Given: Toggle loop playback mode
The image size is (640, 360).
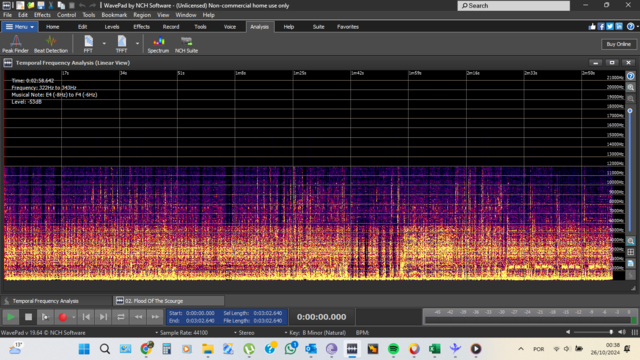Looking at the screenshot, I should click(121, 317).
